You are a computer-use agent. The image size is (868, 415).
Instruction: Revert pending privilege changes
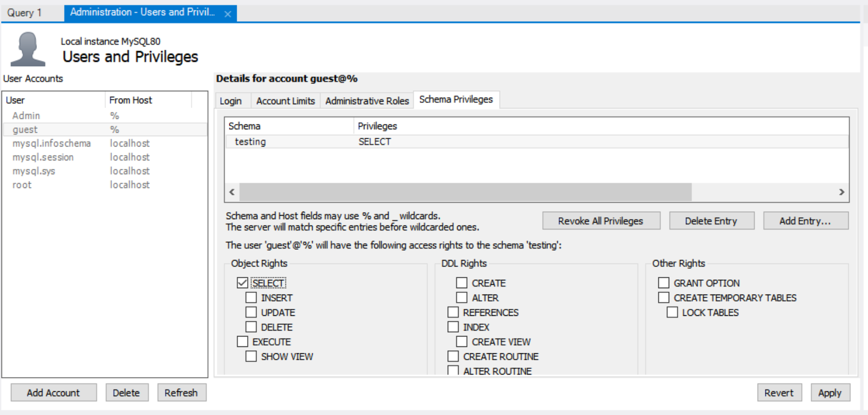pos(779,393)
